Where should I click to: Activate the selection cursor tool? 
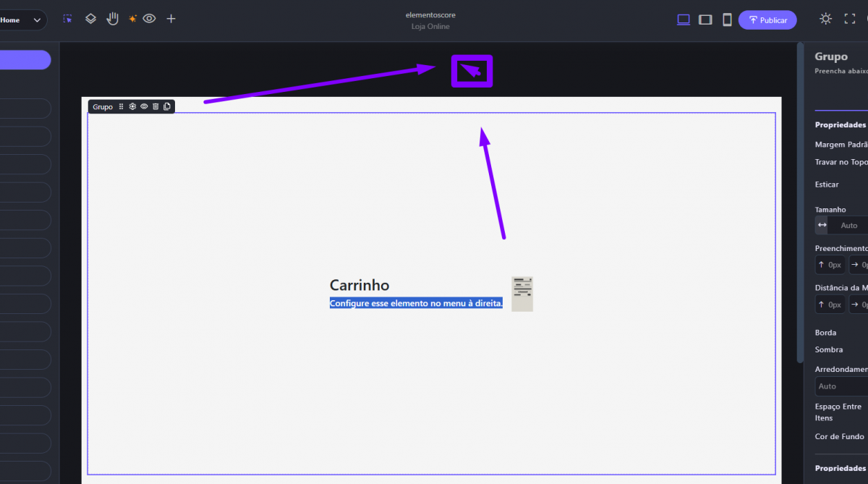[67, 20]
